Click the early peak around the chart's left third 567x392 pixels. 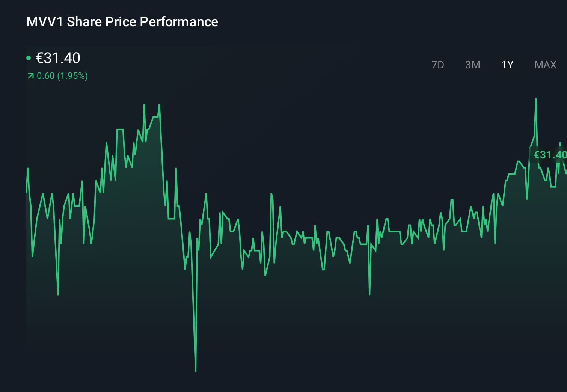(x=145, y=104)
